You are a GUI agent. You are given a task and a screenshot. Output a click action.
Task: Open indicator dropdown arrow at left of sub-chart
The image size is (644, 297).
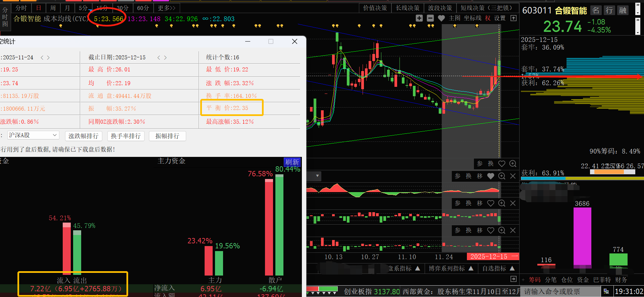point(317,176)
